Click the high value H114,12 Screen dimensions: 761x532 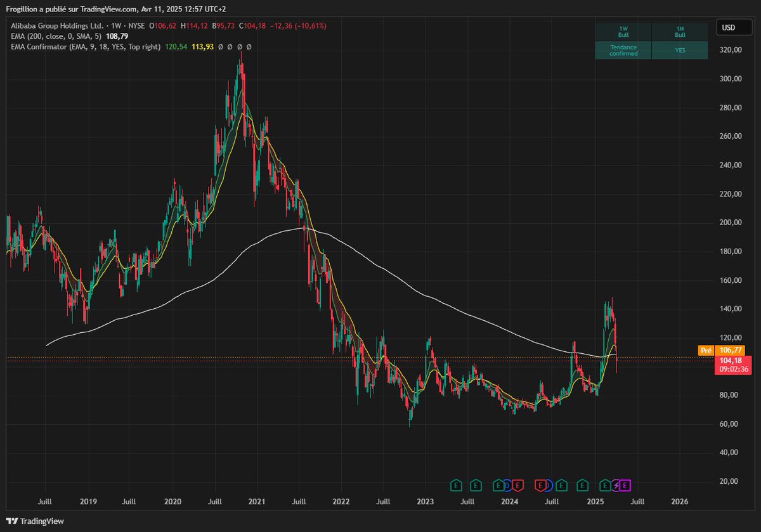coord(194,25)
